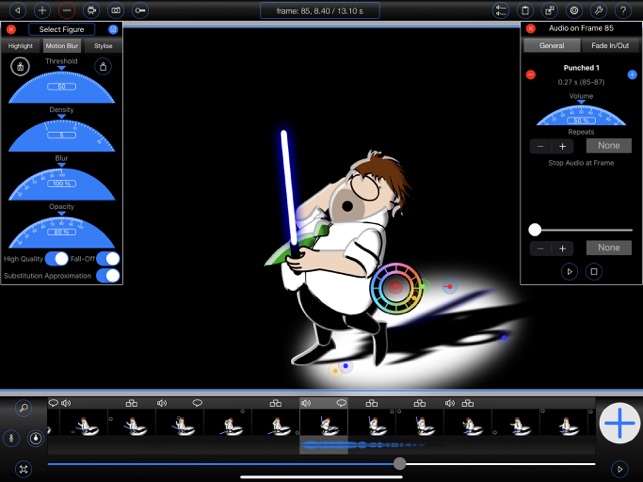Increase Repeats with the plus button
643x482 pixels.
coord(563,146)
